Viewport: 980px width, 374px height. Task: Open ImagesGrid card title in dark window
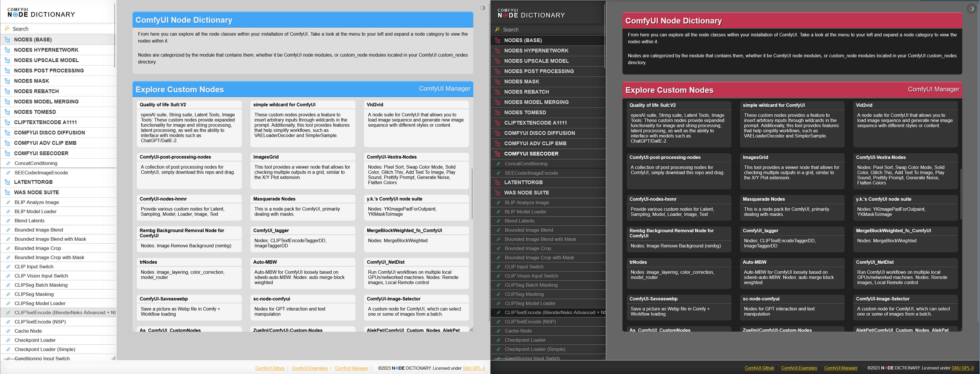tap(755, 157)
